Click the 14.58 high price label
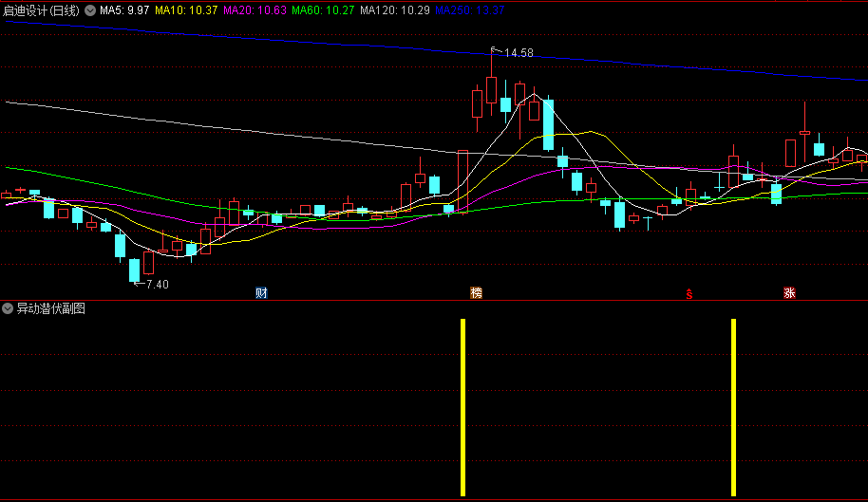Viewport: 868px width, 502px height. pos(519,53)
